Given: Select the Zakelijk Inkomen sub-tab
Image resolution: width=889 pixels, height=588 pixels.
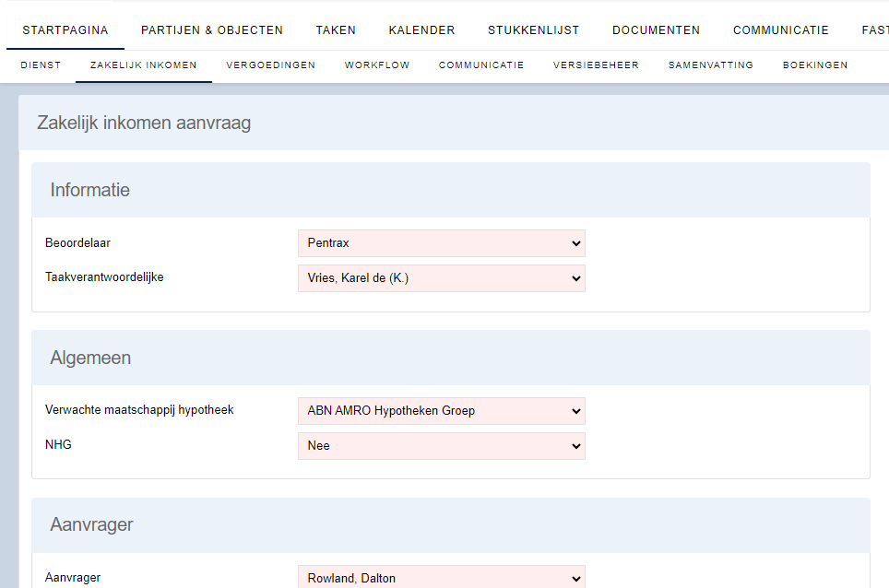Looking at the screenshot, I should 144,65.
